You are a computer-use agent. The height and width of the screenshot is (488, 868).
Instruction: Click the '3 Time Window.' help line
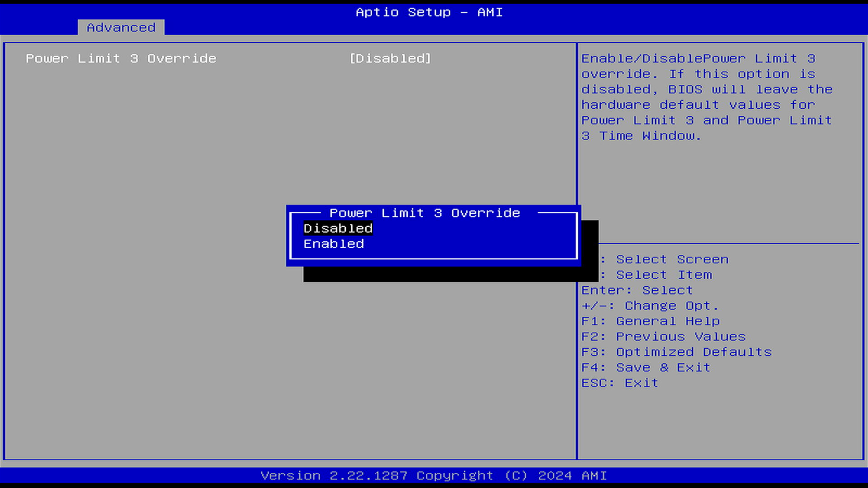tap(641, 136)
